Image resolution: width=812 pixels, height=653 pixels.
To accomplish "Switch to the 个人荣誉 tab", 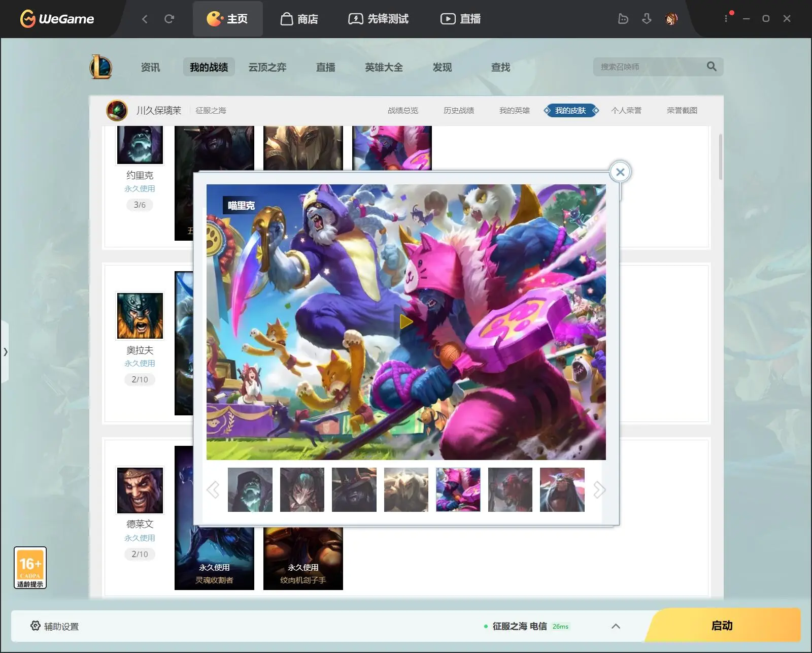I will pos(626,110).
